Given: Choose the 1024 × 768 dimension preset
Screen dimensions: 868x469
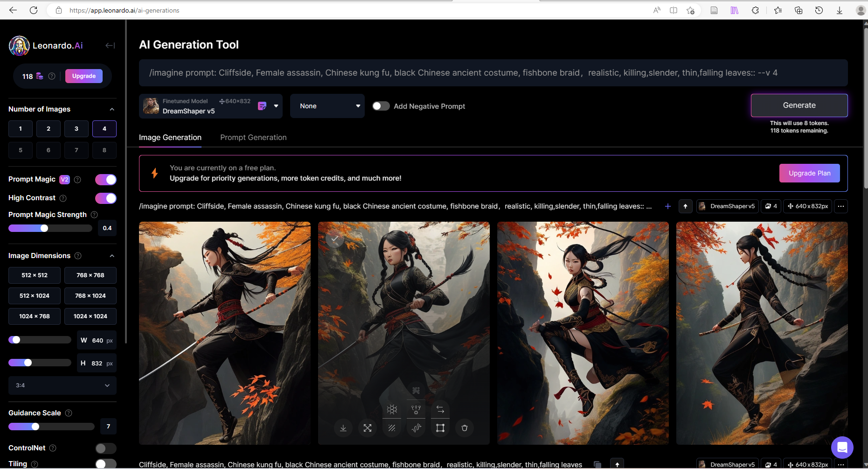Looking at the screenshot, I should click(x=35, y=316).
